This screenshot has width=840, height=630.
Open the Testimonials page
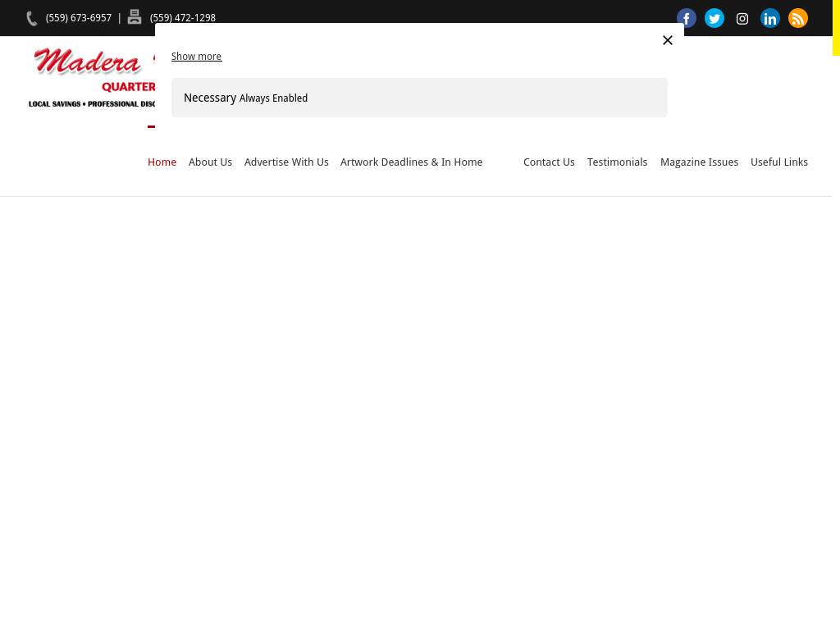point(617,162)
